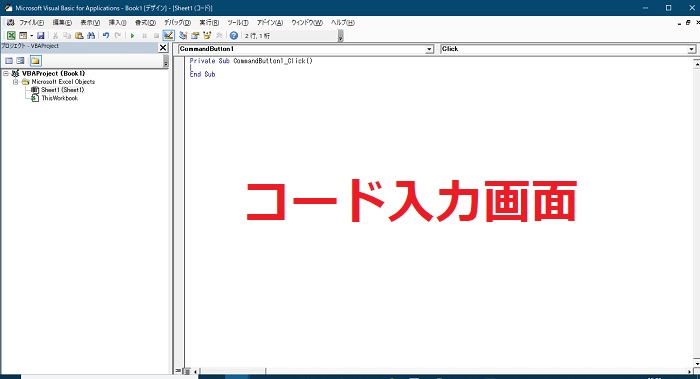Click the View Microsoft Excel icon
The width and height of the screenshot is (700, 379).
click(11, 35)
